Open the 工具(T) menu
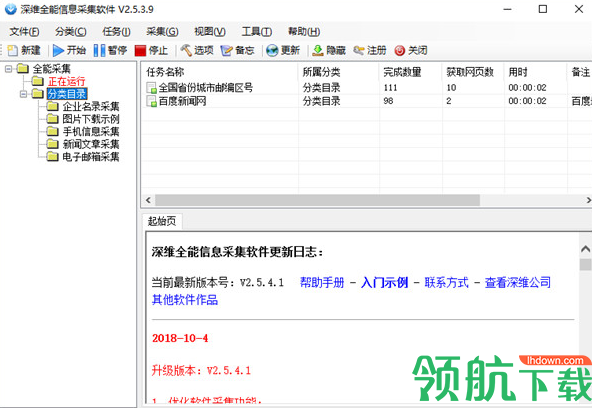 pos(257,32)
